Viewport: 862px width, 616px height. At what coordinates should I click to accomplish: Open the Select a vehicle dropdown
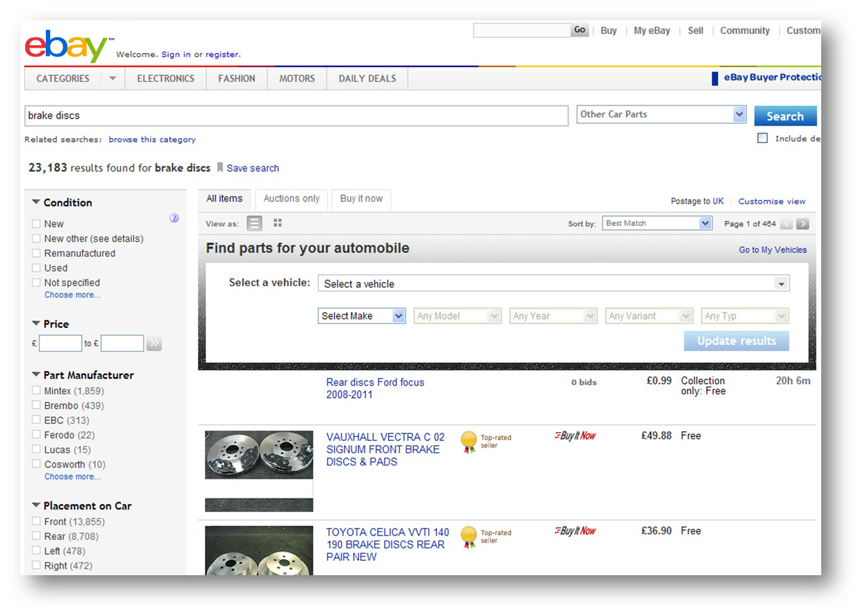click(554, 283)
